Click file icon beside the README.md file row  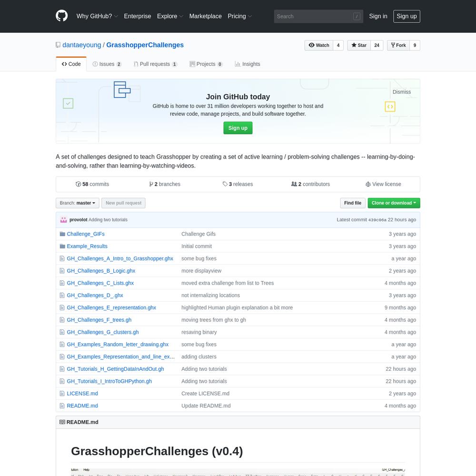(x=62, y=406)
